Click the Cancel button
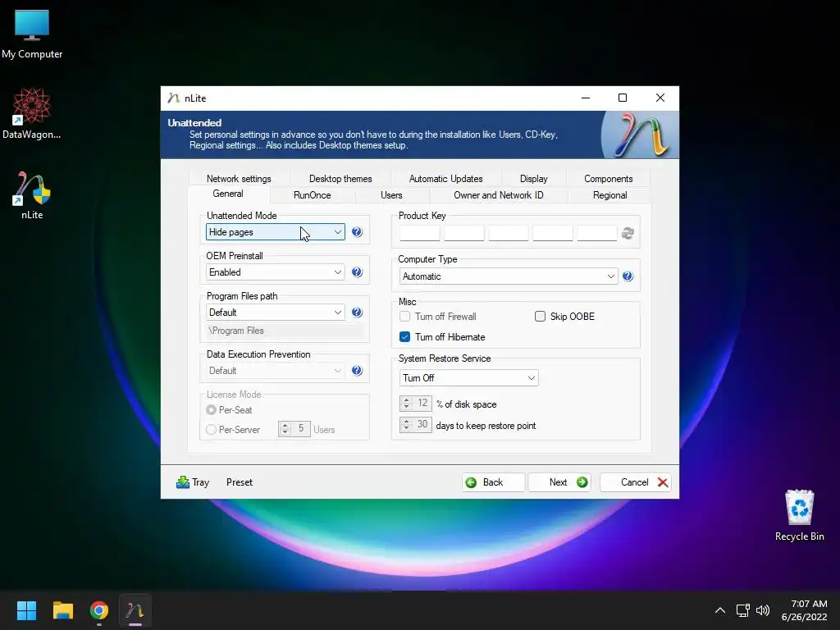Image resolution: width=840 pixels, height=630 pixels. [x=636, y=482]
